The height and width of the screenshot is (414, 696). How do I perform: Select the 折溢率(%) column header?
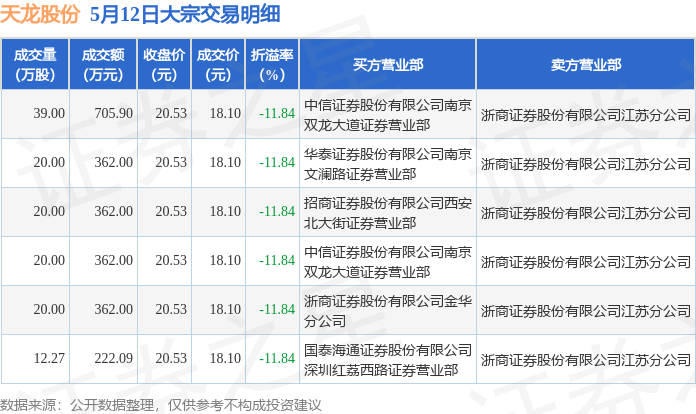coord(272,65)
